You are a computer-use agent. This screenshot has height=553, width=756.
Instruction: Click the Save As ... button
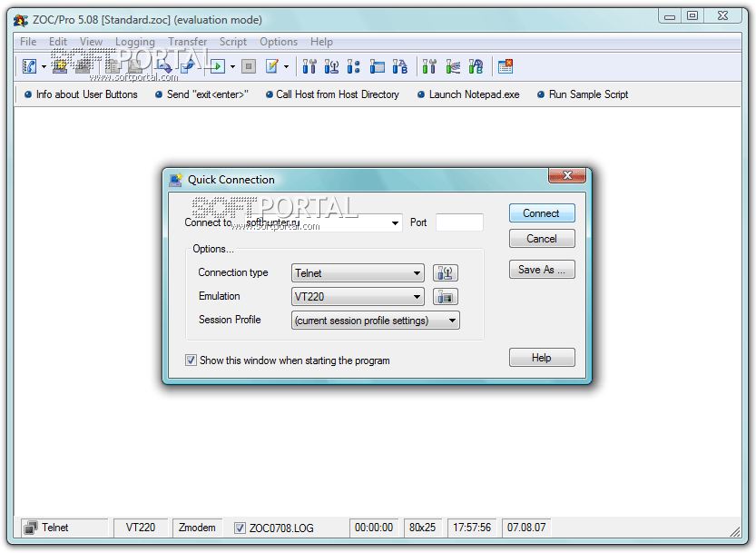(542, 270)
